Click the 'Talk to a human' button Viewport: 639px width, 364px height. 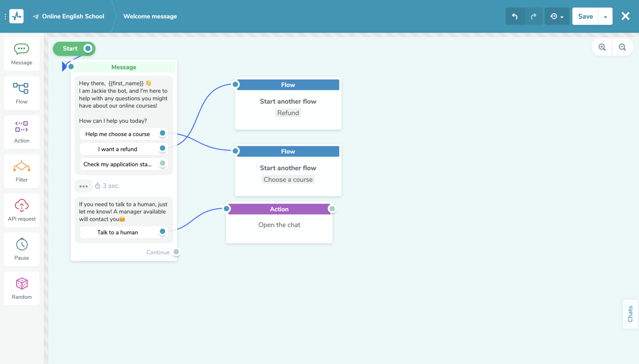coord(118,232)
